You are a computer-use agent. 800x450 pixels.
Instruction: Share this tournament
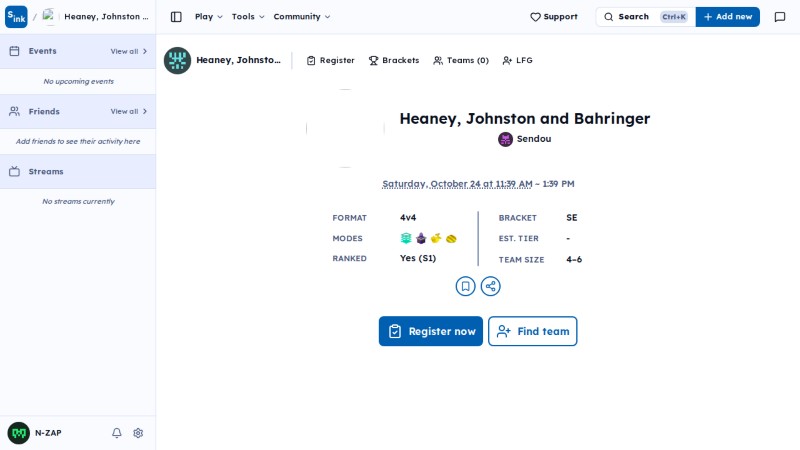(490, 286)
